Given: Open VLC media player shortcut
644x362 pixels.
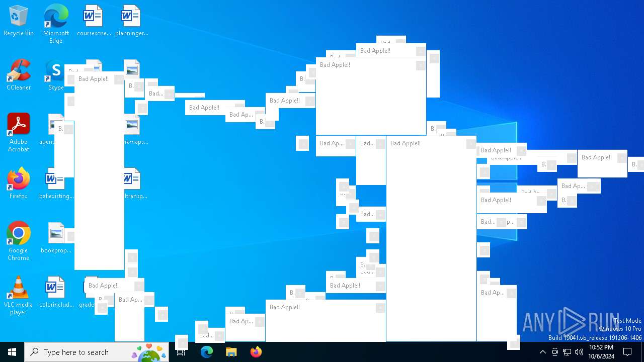Looking at the screenshot, I should click(x=19, y=296).
